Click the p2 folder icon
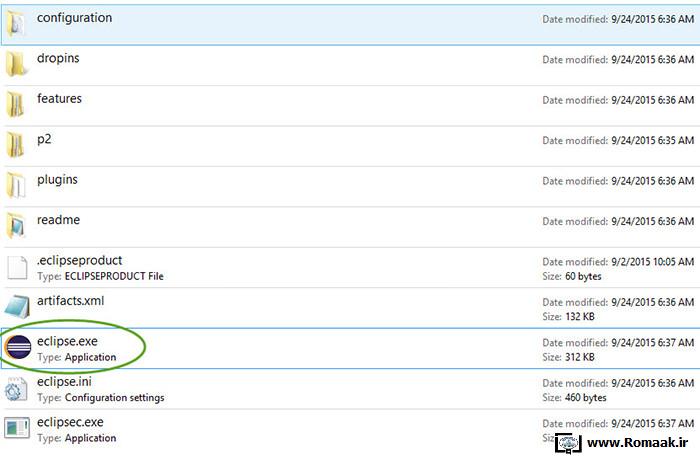Viewport: 700px width, 460px height. pyautogui.click(x=17, y=145)
